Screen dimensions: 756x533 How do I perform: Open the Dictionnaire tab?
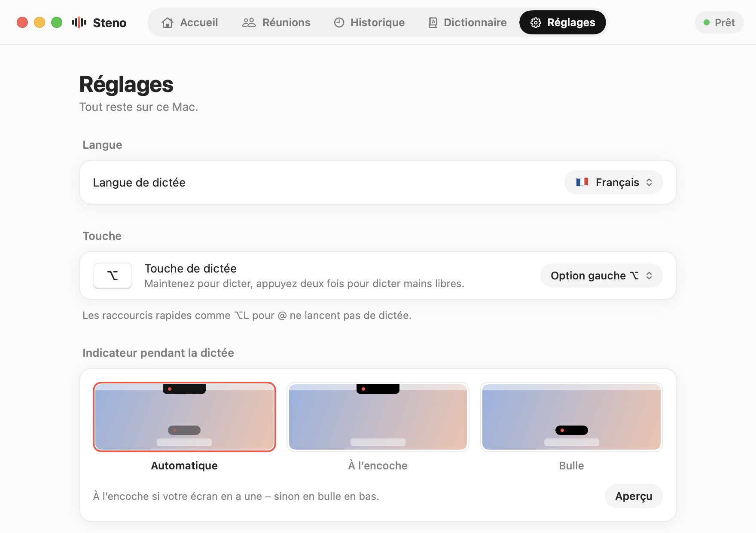467,22
